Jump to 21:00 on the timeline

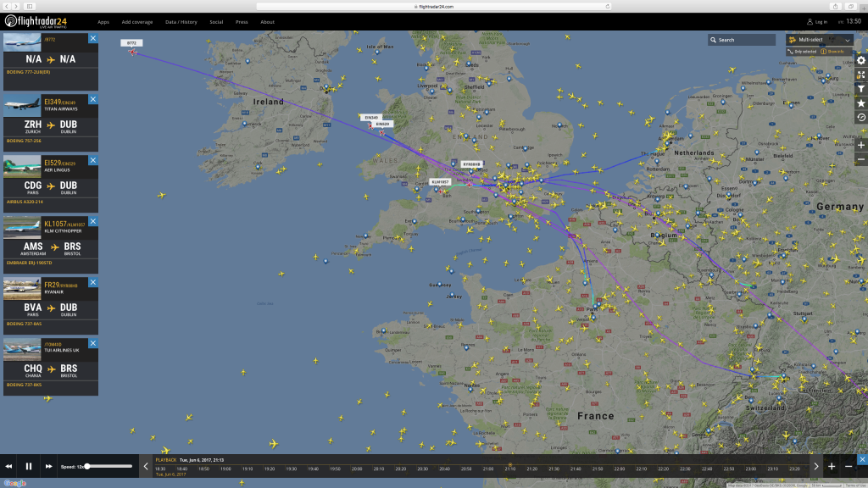(x=487, y=469)
